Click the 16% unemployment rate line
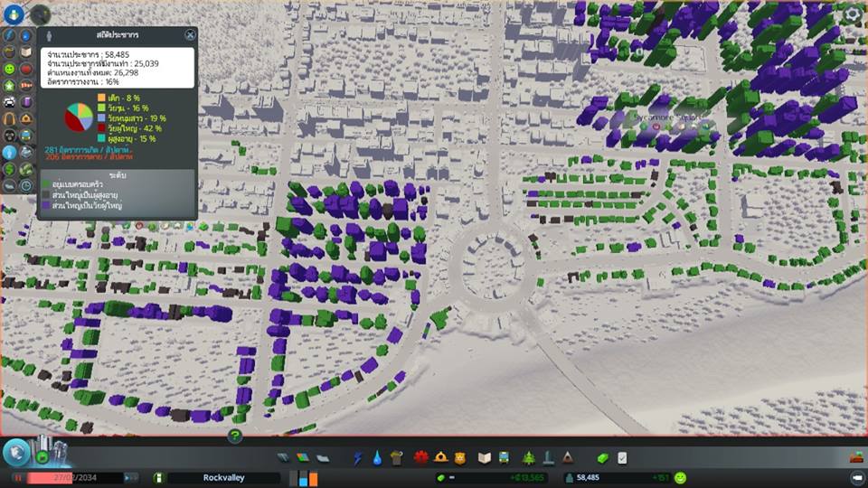868x488 pixels. pyautogui.click(x=83, y=81)
